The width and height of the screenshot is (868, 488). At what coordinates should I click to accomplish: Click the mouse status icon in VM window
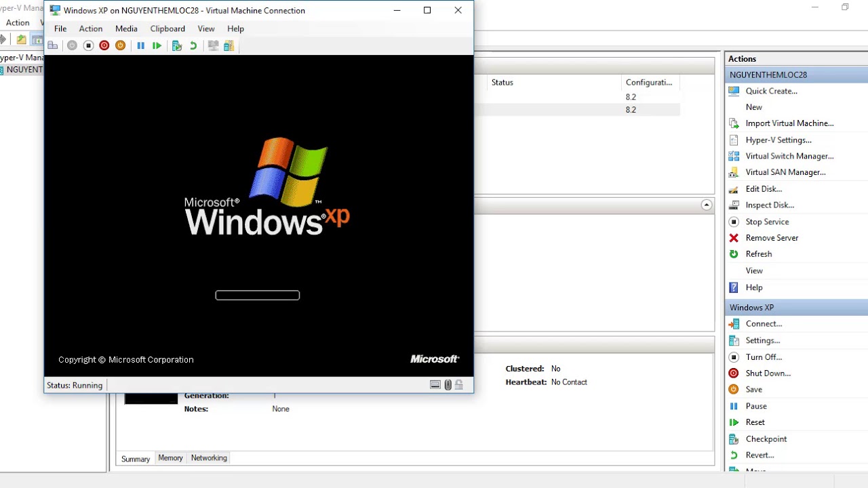tap(448, 385)
